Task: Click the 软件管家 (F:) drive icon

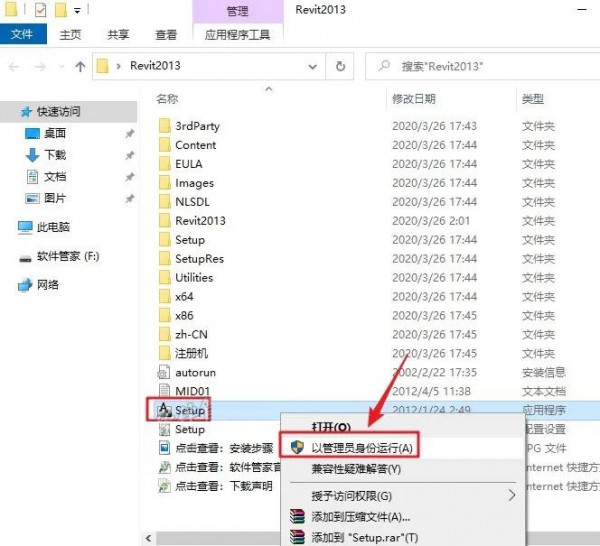Action: coord(25,258)
